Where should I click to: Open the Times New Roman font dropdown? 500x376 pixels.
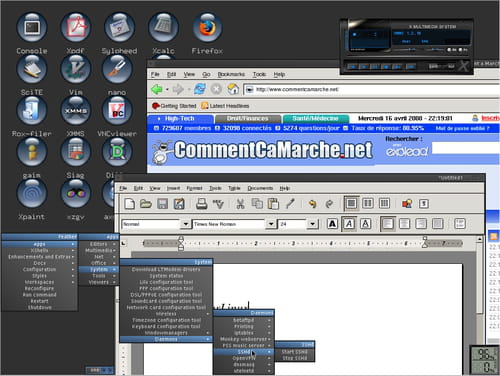[x=271, y=224]
